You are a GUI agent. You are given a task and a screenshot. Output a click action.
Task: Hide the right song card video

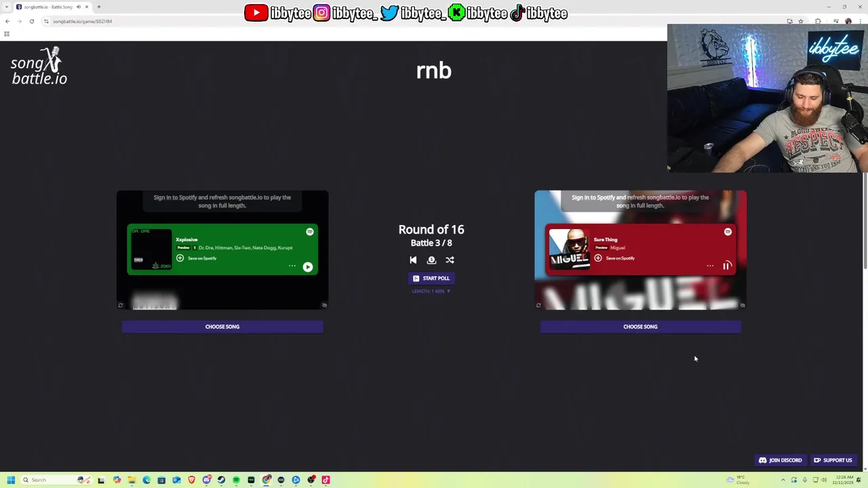(743, 305)
